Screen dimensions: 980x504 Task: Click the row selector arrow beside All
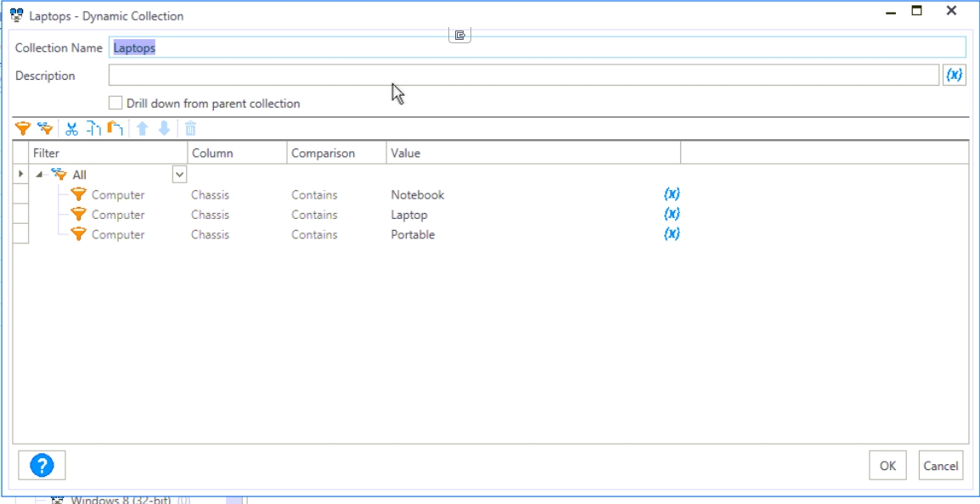pyautogui.click(x=21, y=175)
